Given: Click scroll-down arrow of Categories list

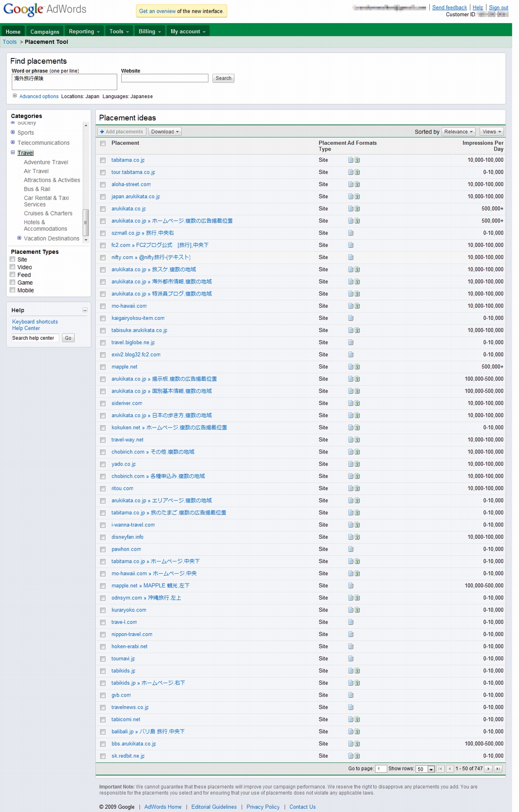Looking at the screenshot, I should 85,240.
